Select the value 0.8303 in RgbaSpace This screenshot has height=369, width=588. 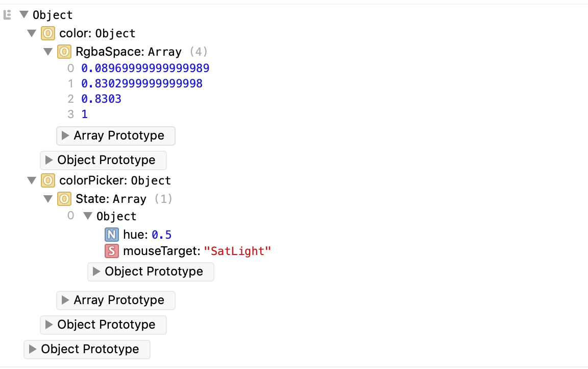(101, 99)
